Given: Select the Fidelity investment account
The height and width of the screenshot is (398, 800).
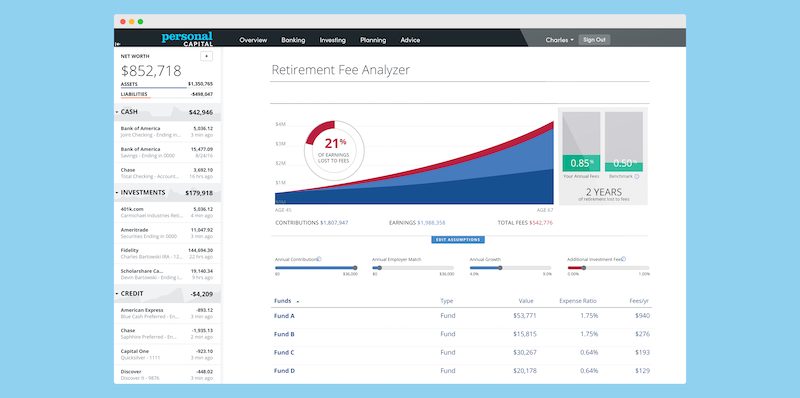Looking at the screenshot, I should click(x=167, y=254).
